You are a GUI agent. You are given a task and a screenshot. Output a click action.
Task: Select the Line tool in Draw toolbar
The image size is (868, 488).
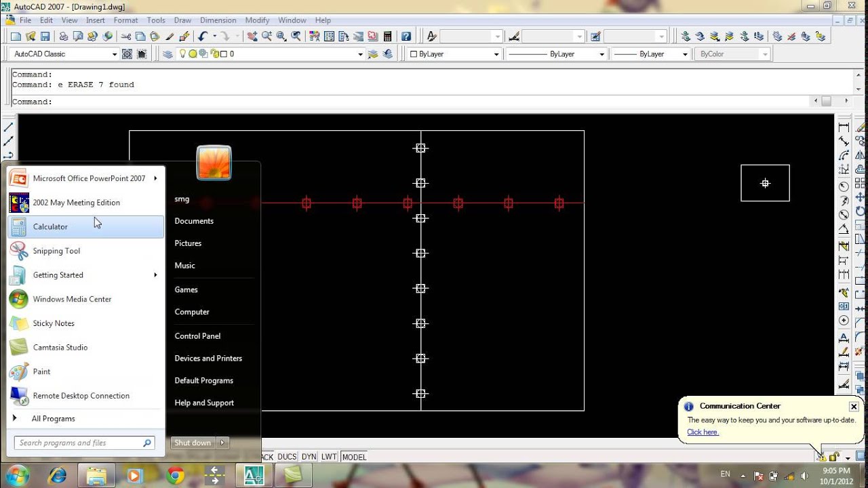coord(8,127)
